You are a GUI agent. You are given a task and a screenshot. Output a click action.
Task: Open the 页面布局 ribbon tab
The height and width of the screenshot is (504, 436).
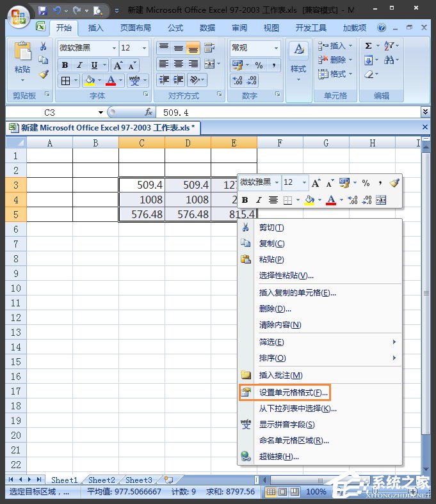[136, 28]
